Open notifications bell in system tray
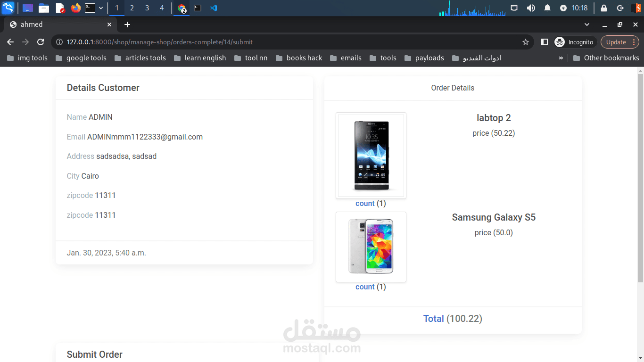The image size is (644, 362). coord(547,8)
